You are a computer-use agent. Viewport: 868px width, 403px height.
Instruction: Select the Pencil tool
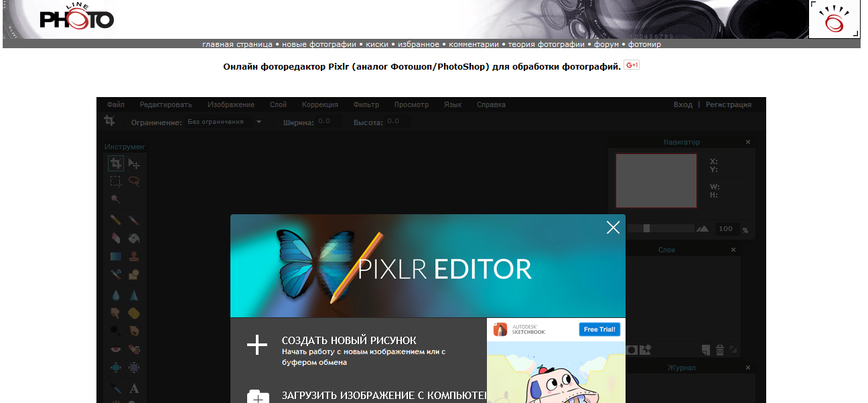pyautogui.click(x=116, y=220)
